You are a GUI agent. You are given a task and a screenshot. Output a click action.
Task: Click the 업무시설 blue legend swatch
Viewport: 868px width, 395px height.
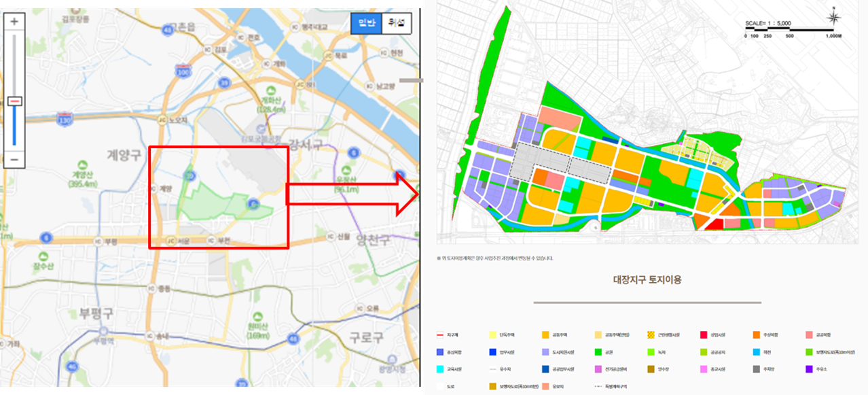(x=493, y=352)
